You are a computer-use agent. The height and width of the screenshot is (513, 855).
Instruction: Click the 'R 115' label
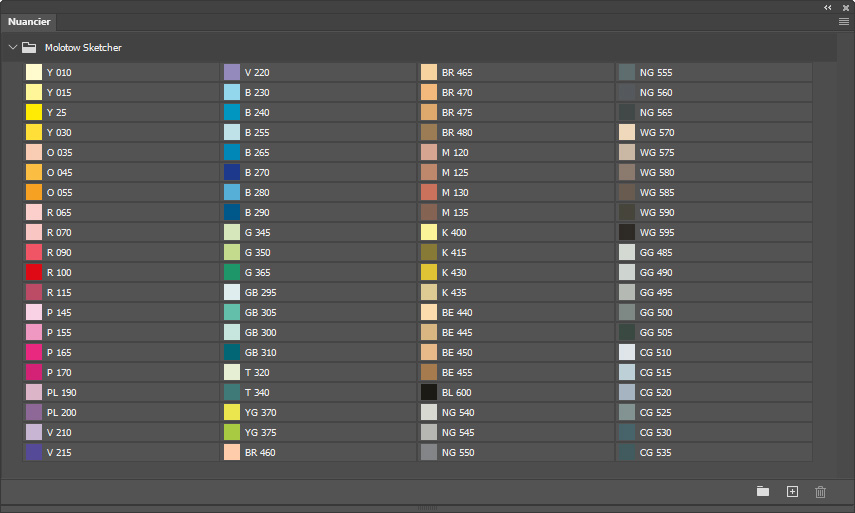pyautogui.click(x=59, y=293)
